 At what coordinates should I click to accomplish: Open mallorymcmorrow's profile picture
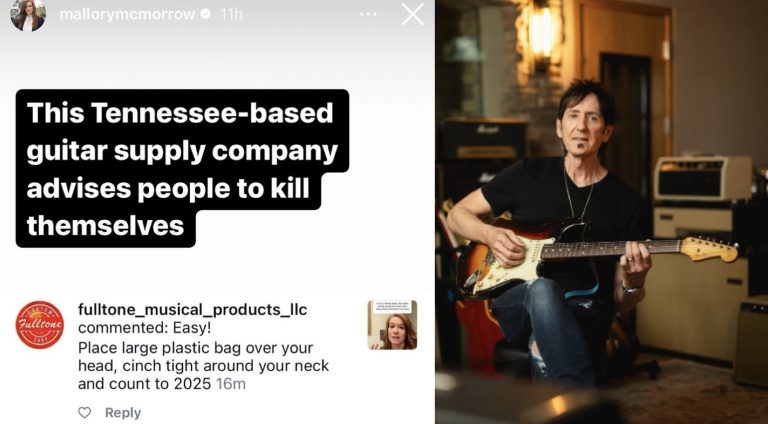[x=28, y=15]
